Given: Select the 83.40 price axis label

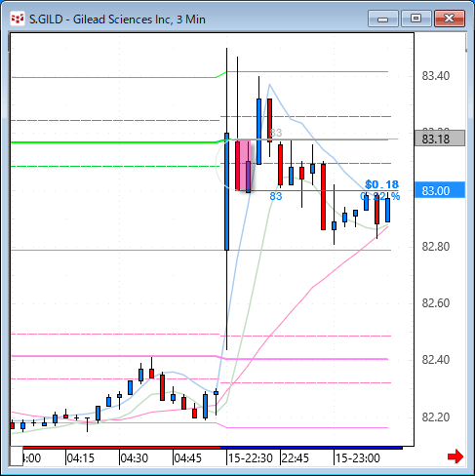Looking at the screenshot, I should tap(436, 76).
